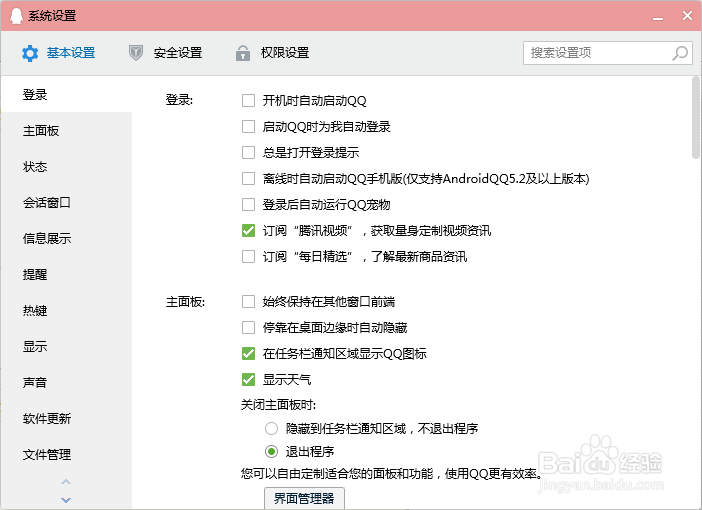The height and width of the screenshot is (510, 702).
Task: Click the magnifier search icon
Action: pos(680,53)
